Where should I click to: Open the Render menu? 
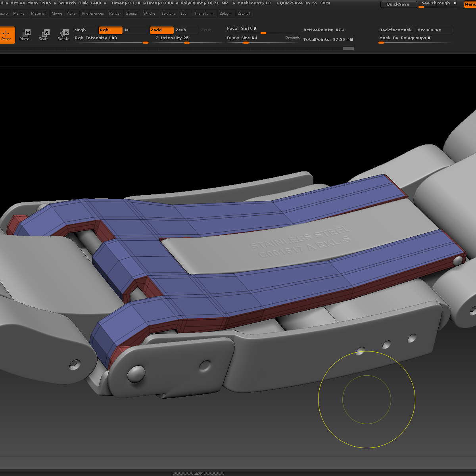[115, 13]
